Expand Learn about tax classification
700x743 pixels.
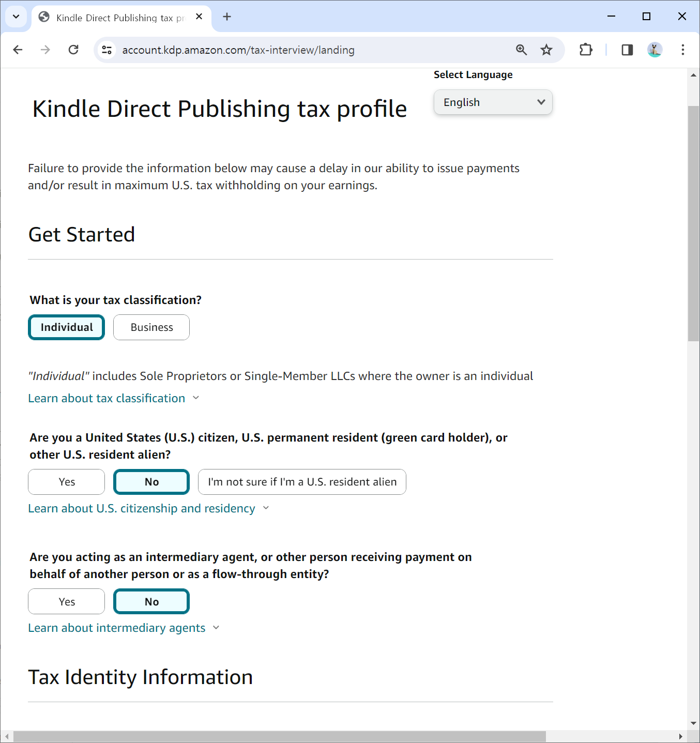coord(114,398)
